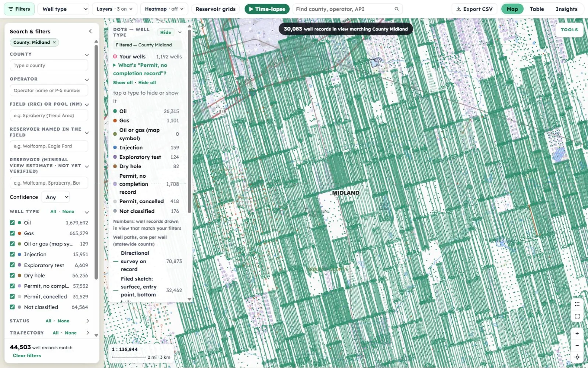This screenshot has width=588, height=368.
Task: Open the Tools panel
Action: (x=569, y=30)
